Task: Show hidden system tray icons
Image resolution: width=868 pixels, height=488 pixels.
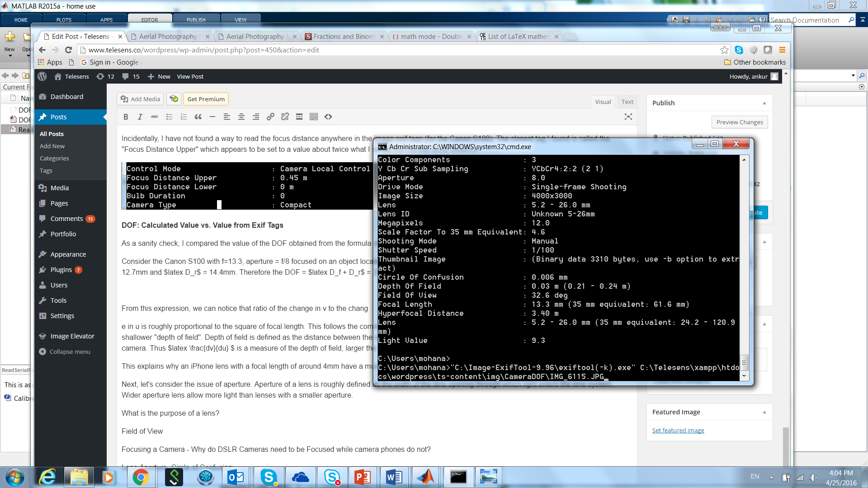Action: coord(771,477)
